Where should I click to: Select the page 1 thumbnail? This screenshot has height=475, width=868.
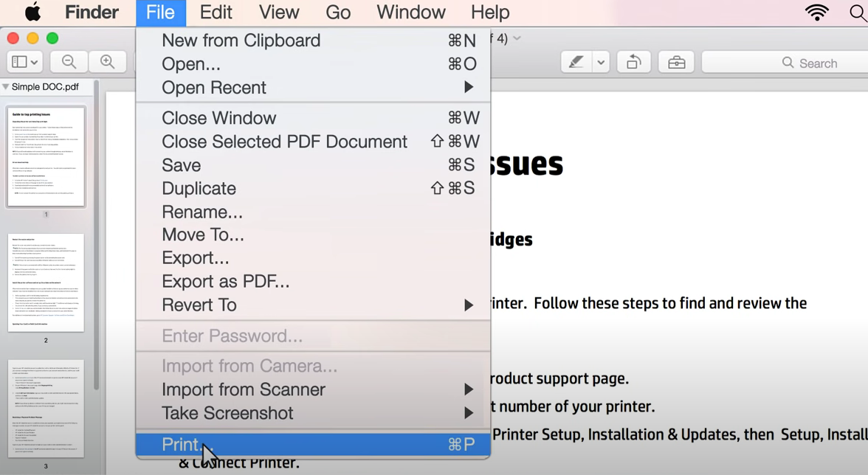pyautogui.click(x=46, y=156)
